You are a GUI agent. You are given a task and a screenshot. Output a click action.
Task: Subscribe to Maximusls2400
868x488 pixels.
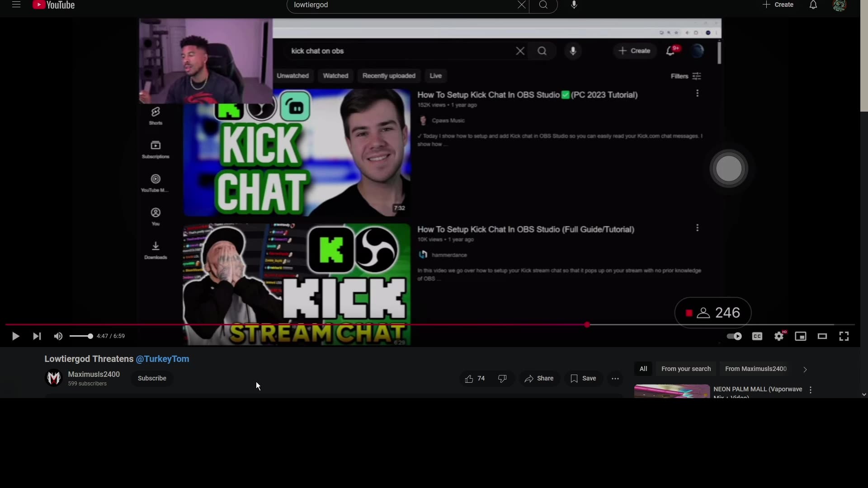[x=152, y=378]
